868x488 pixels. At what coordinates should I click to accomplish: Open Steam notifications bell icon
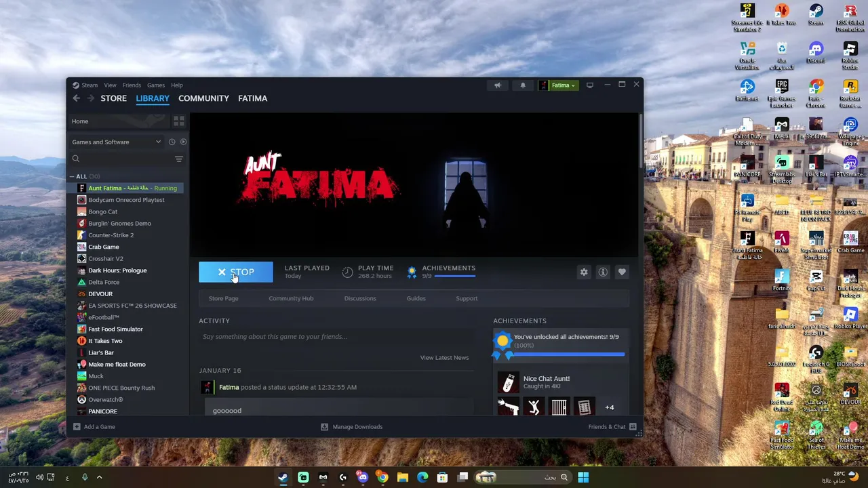(x=523, y=85)
